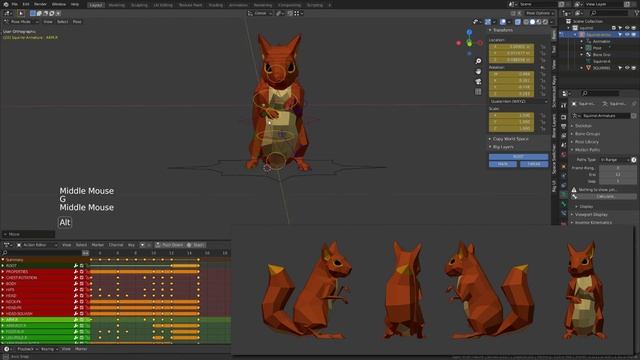Screen dimensions: 640x360
Task: Open the File menu
Action: [15, 4]
